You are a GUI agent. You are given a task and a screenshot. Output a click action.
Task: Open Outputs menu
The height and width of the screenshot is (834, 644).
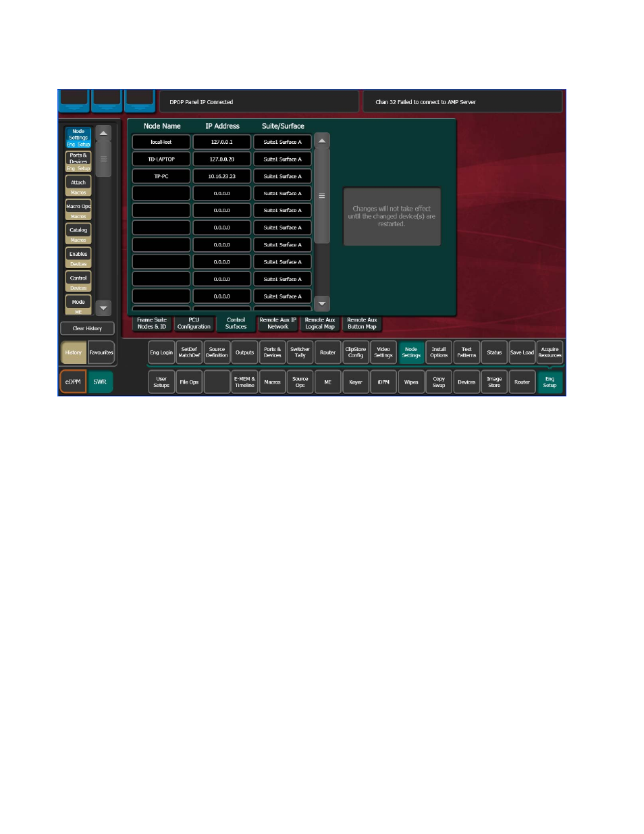[x=244, y=353]
